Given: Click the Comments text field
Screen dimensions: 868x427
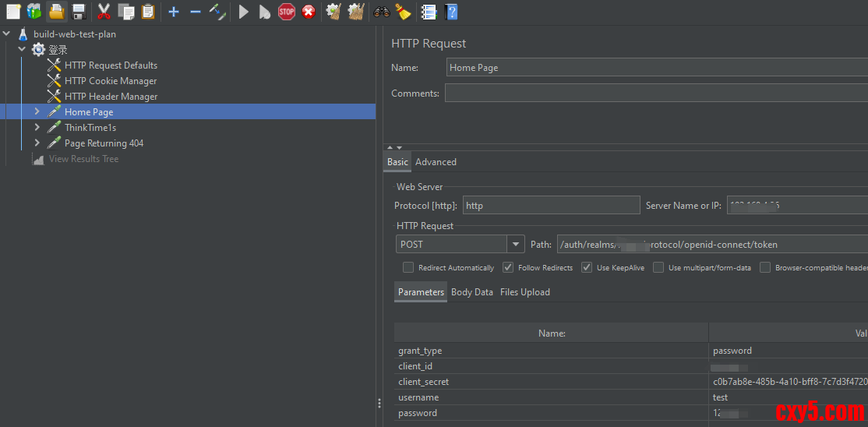Looking at the screenshot, I should (655, 94).
